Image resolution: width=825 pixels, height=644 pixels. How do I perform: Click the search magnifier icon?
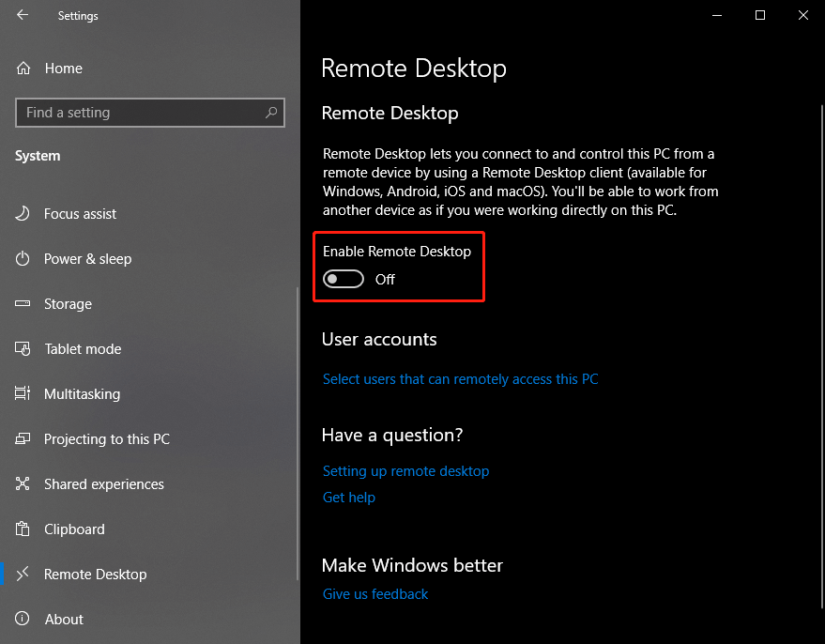271,113
